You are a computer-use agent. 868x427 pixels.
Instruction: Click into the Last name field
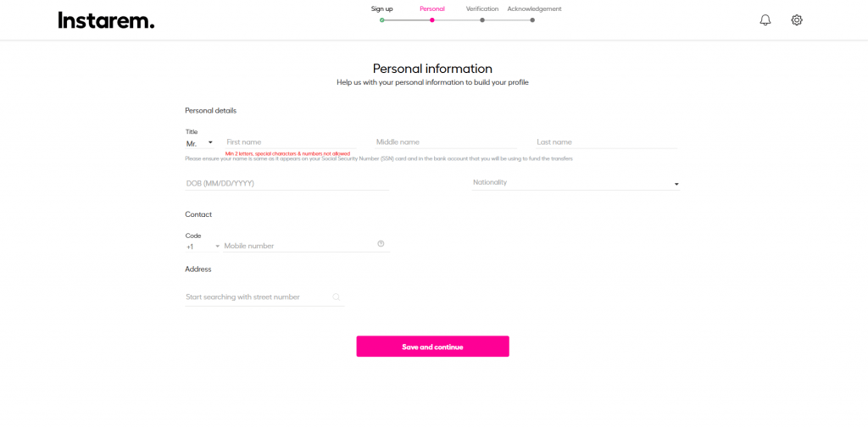(606, 142)
